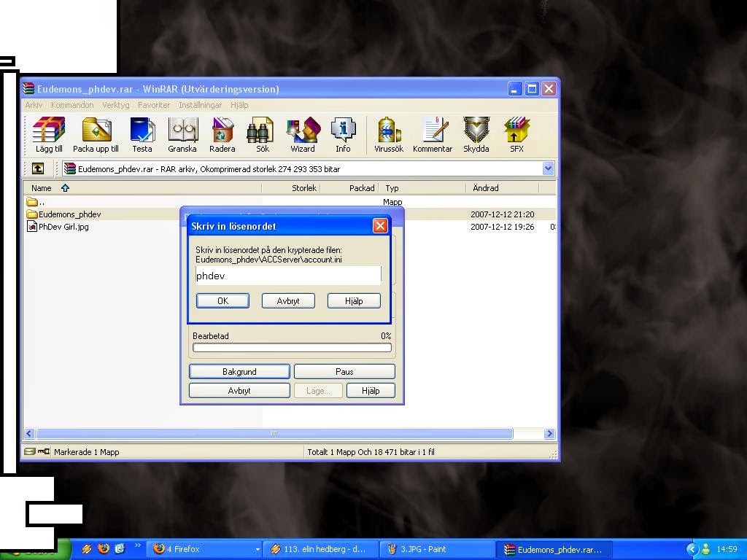Open Granska view icon
The width and height of the screenshot is (747, 560).
pyautogui.click(x=182, y=135)
